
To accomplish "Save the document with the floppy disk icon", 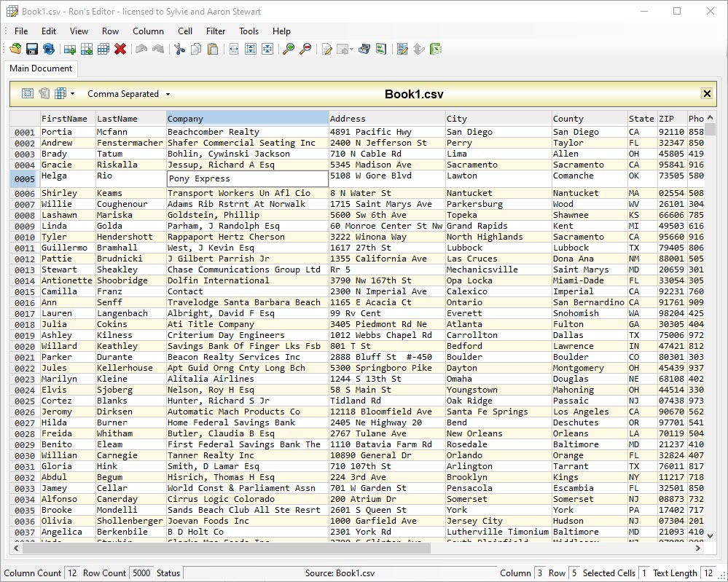I will click(32, 49).
